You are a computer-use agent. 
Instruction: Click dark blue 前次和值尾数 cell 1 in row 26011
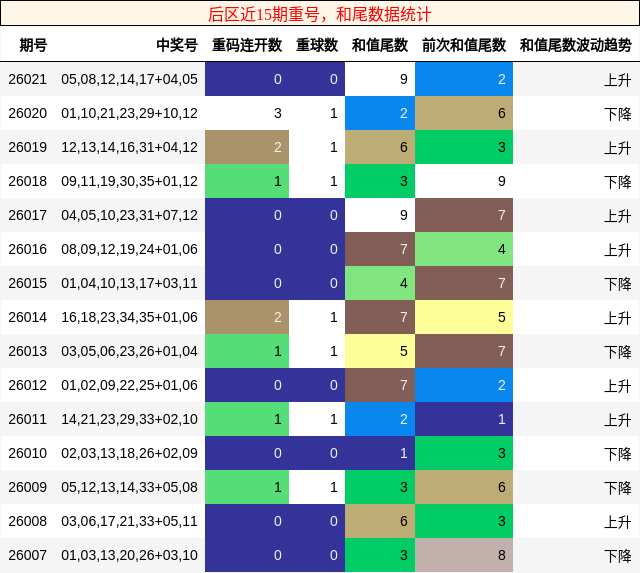pyautogui.click(x=464, y=419)
